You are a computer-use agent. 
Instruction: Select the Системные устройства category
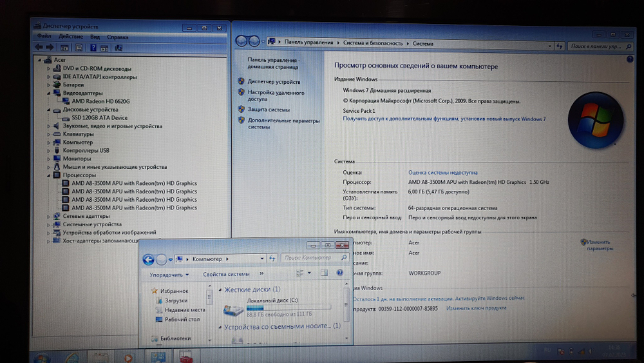pyautogui.click(x=92, y=224)
